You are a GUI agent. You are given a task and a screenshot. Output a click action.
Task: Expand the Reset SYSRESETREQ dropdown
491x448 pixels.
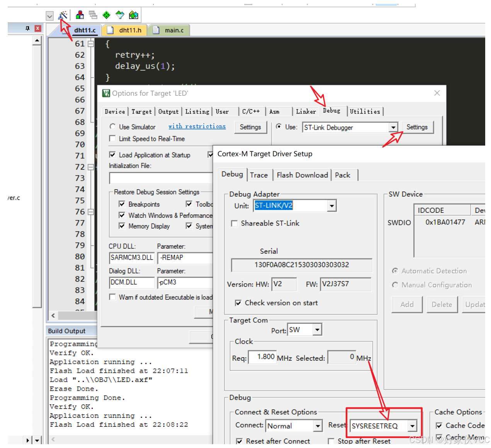click(x=412, y=426)
